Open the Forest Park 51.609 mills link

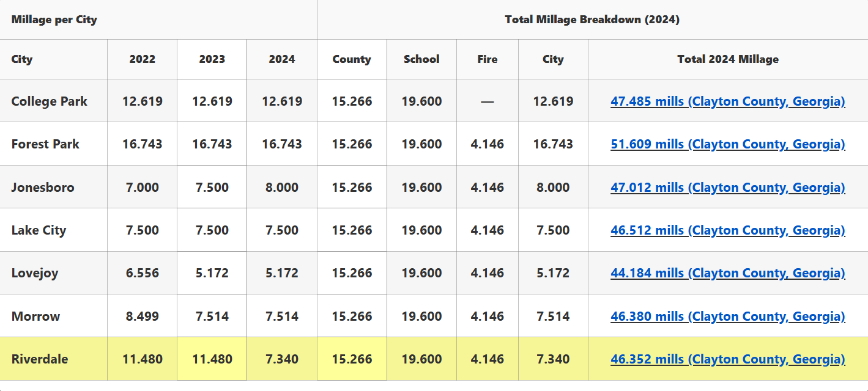pyautogui.click(x=727, y=144)
